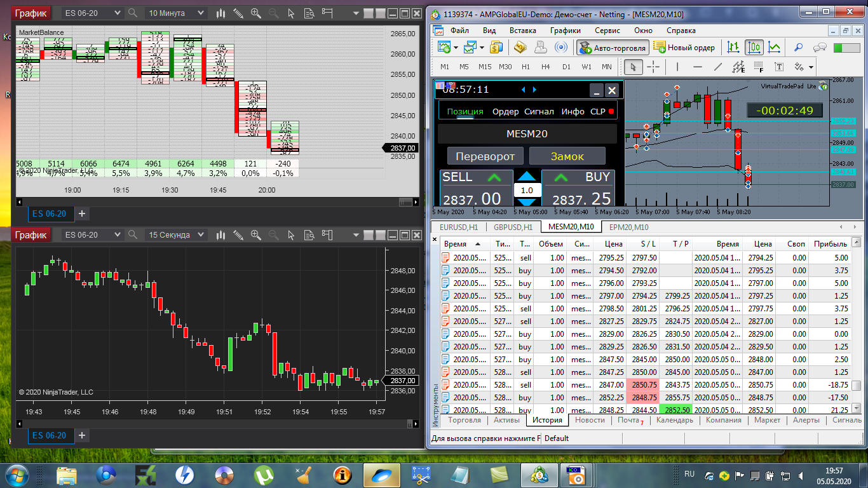Select the M1 timeframe

point(445,67)
